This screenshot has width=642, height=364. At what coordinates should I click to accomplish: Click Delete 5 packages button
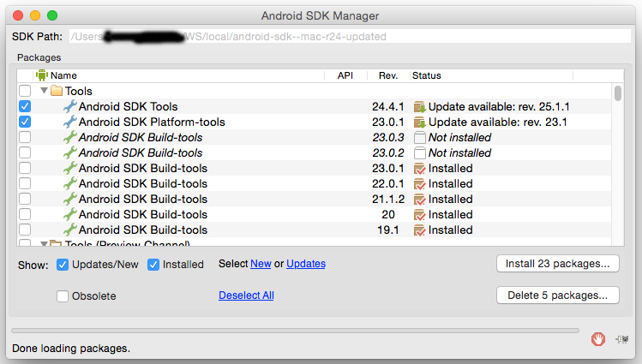pos(558,295)
